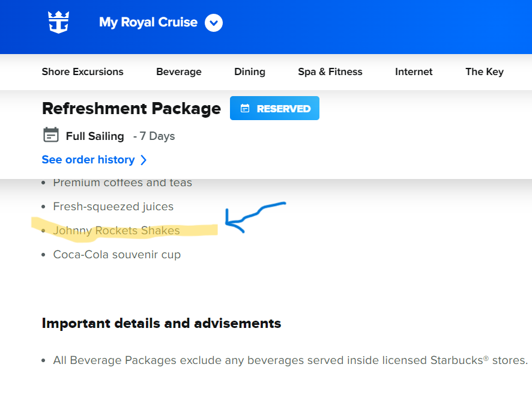
Task: Click the Coca-Cola souvenir cup item
Action: point(116,255)
